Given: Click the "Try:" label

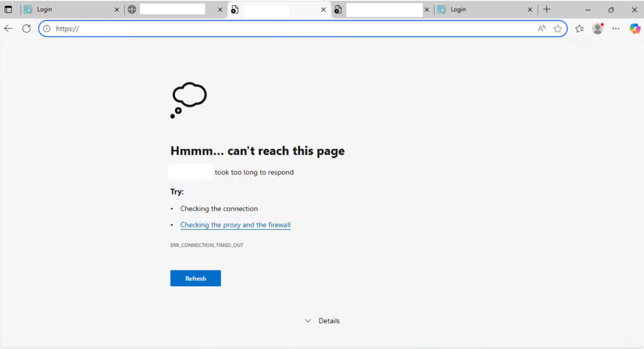Looking at the screenshot, I should coord(177,192).
